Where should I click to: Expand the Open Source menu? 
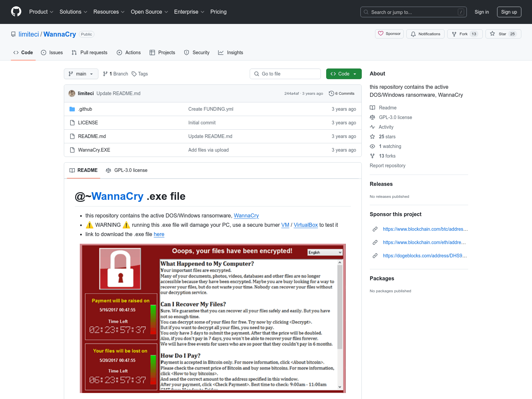tap(150, 12)
